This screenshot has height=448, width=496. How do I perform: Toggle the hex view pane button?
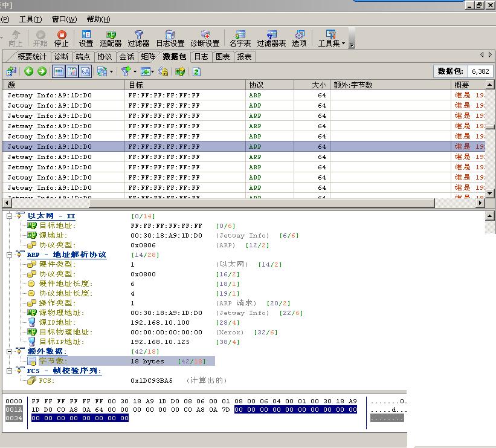click(85, 71)
